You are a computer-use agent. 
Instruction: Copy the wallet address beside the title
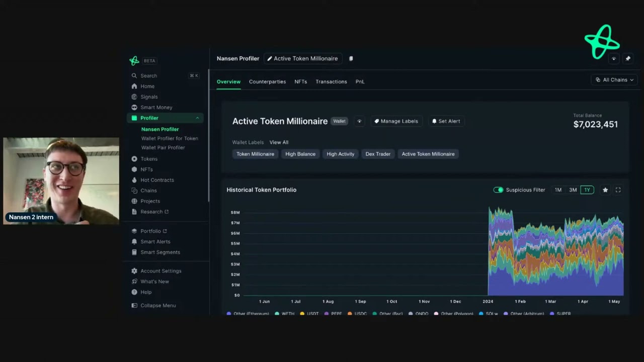351,59
